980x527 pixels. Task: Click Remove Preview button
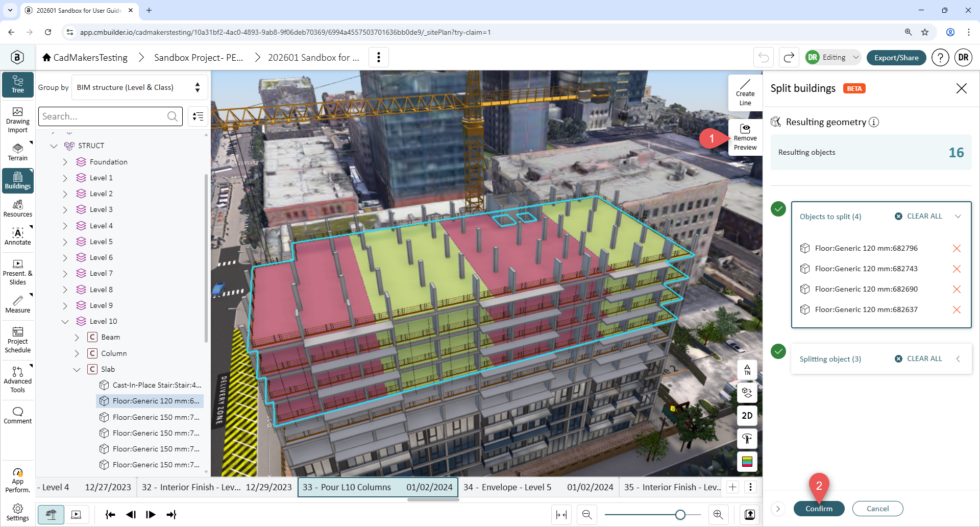[x=745, y=137]
